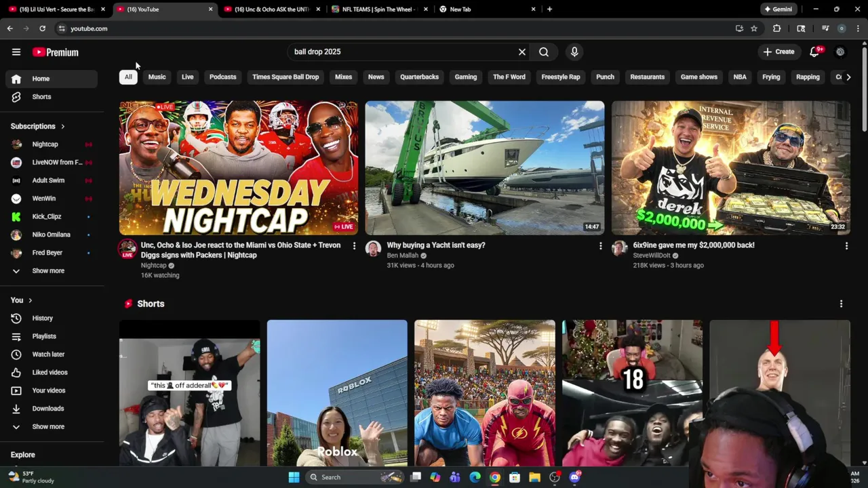
Task: Expand the You section header
Action: [22, 300]
